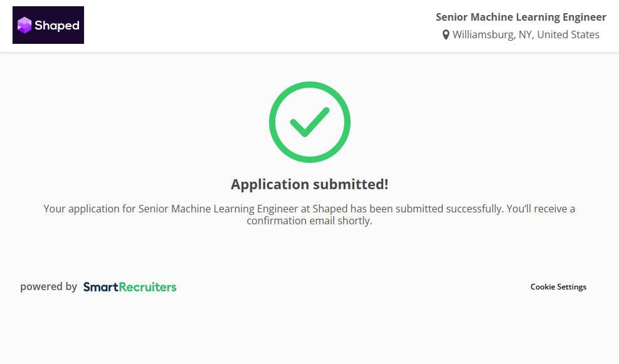Click the "powered by" footer text
Image resolution: width=619 pixels, height=364 pixels.
(x=48, y=287)
